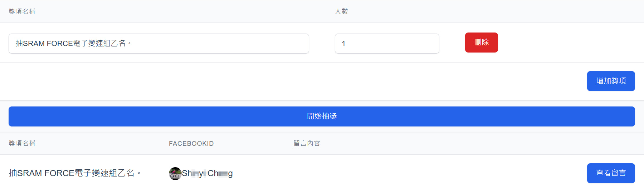Focus the 人數 field showing 1
This screenshot has width=644, height=189.
pyautogui.click(x=387, y=44)
